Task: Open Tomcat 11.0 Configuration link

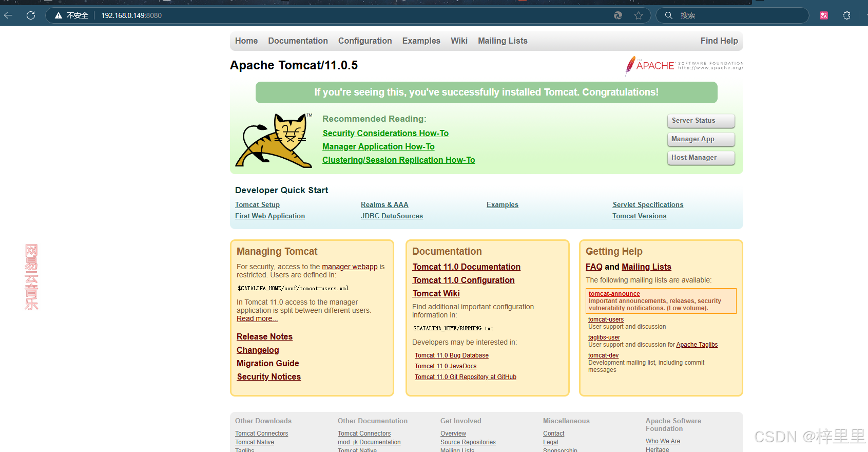Action: coord(463,280)
